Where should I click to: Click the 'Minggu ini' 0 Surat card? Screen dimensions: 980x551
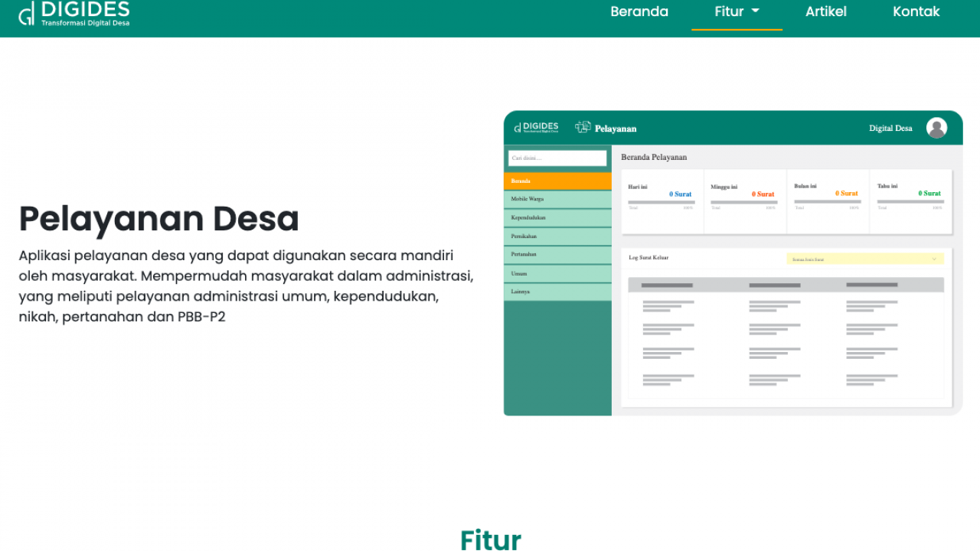click(x=745, y=201)
